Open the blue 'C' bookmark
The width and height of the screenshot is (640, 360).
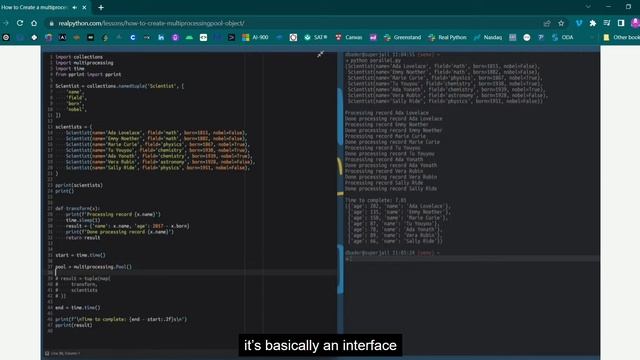[x=133, y=37]
